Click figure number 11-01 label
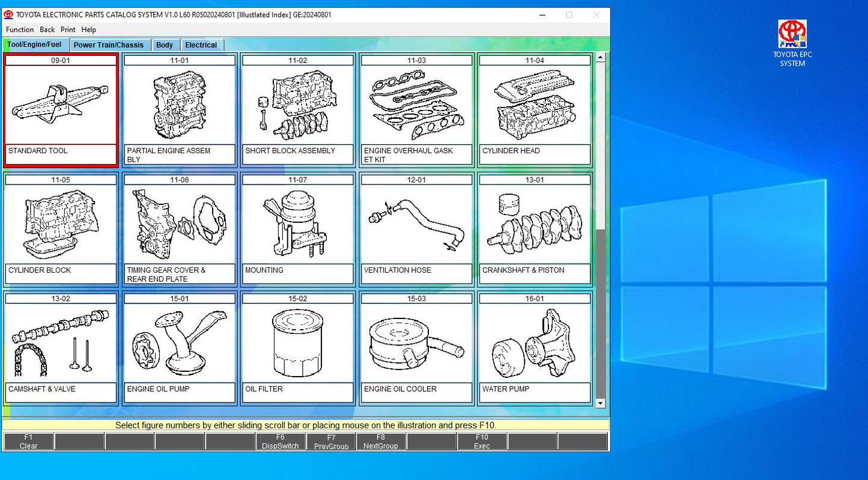 tap(179, 61)
